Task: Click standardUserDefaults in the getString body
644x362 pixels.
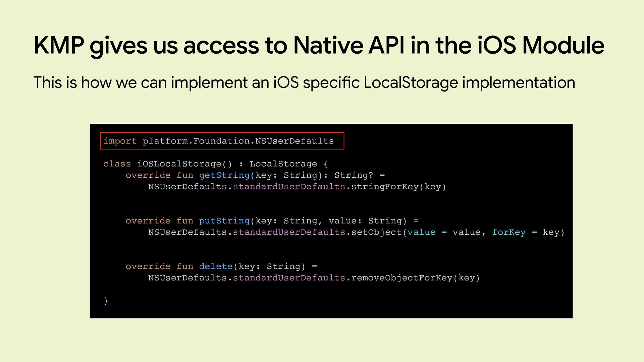Action: click(289, 187)
